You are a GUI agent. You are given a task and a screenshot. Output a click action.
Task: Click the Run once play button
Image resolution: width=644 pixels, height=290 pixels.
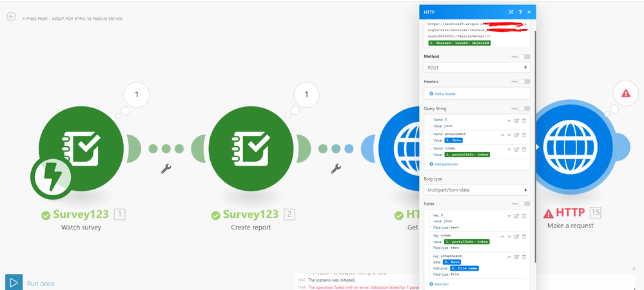click(14, 282)
